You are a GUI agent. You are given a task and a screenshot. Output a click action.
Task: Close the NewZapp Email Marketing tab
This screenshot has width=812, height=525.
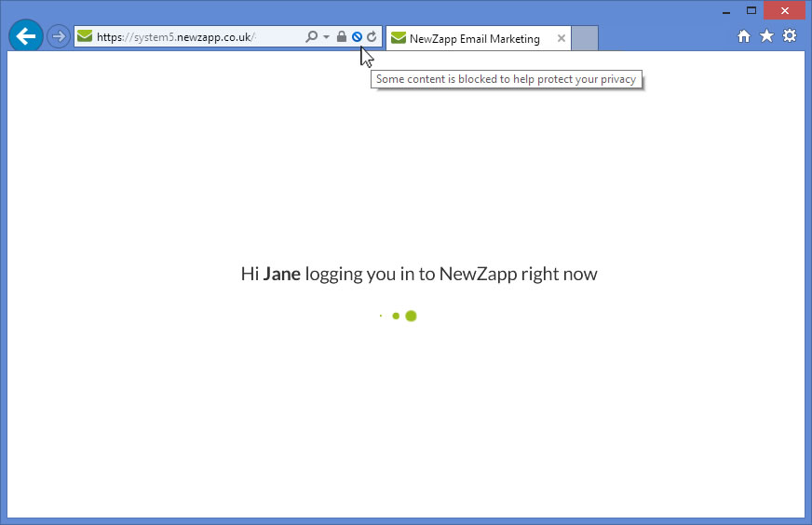click(562, 38)
